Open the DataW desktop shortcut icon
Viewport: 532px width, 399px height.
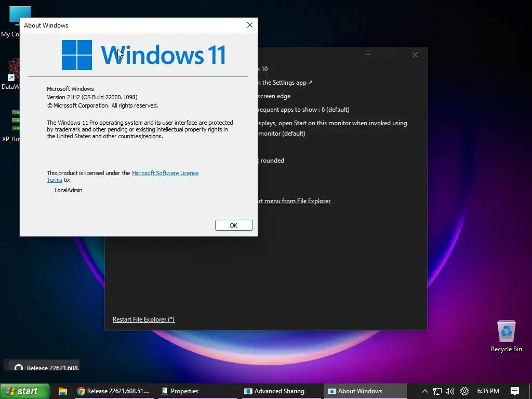11,74
